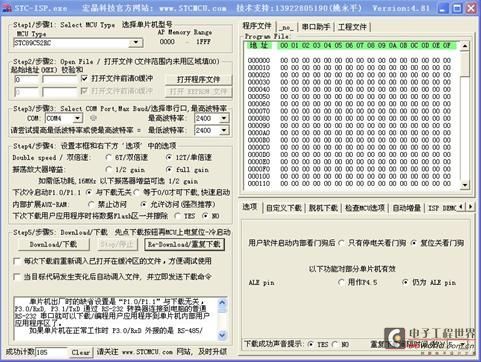Click the hex viewer vertical scrollbar thumb
Screen dimensions: 481x362
point(465,63)
